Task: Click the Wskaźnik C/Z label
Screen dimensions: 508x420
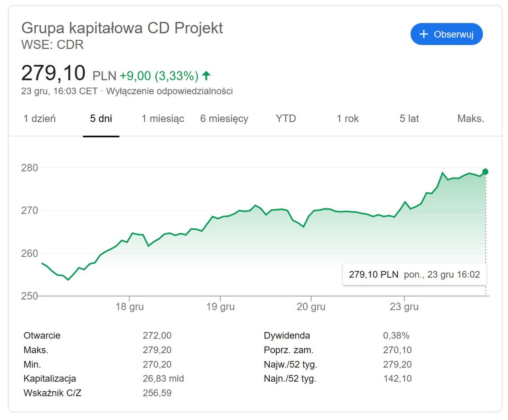Action: pos(52,393)
